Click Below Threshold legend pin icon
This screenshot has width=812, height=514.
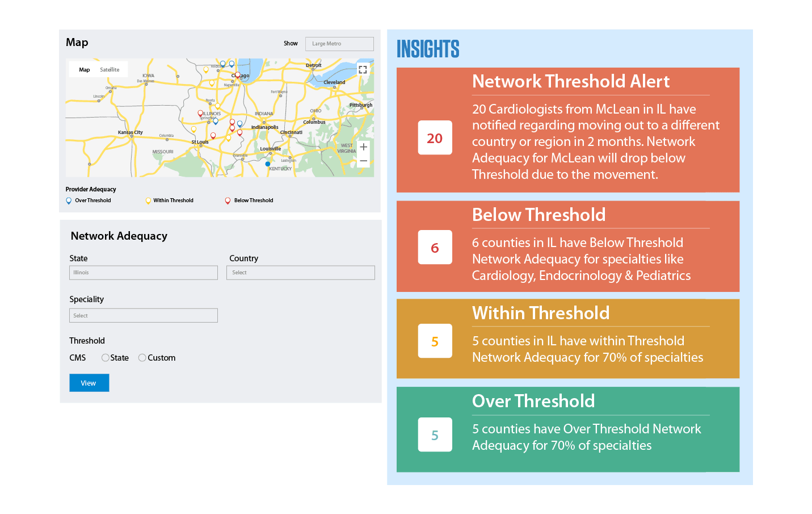click(x=228, y=200)
